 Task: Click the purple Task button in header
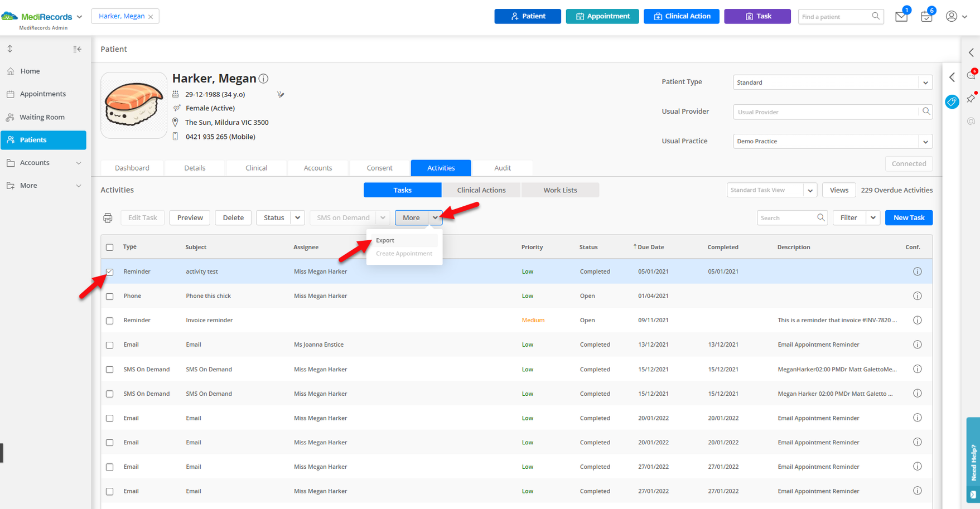pos(757,16)
